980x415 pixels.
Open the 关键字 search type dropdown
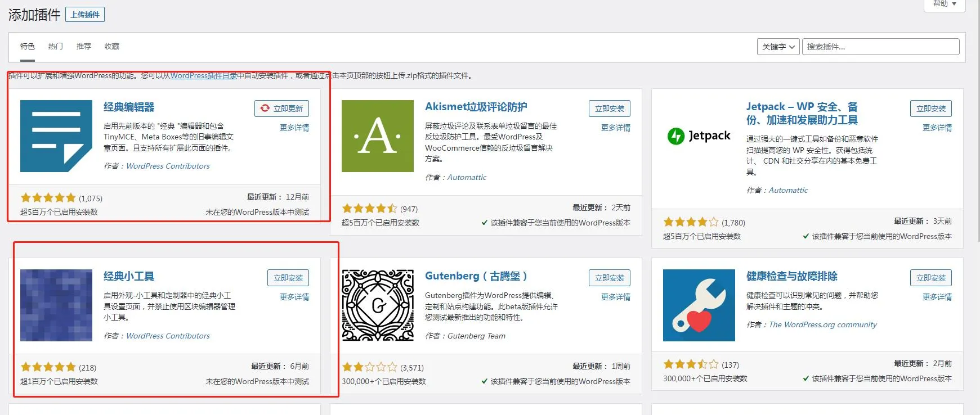[778, 47]
